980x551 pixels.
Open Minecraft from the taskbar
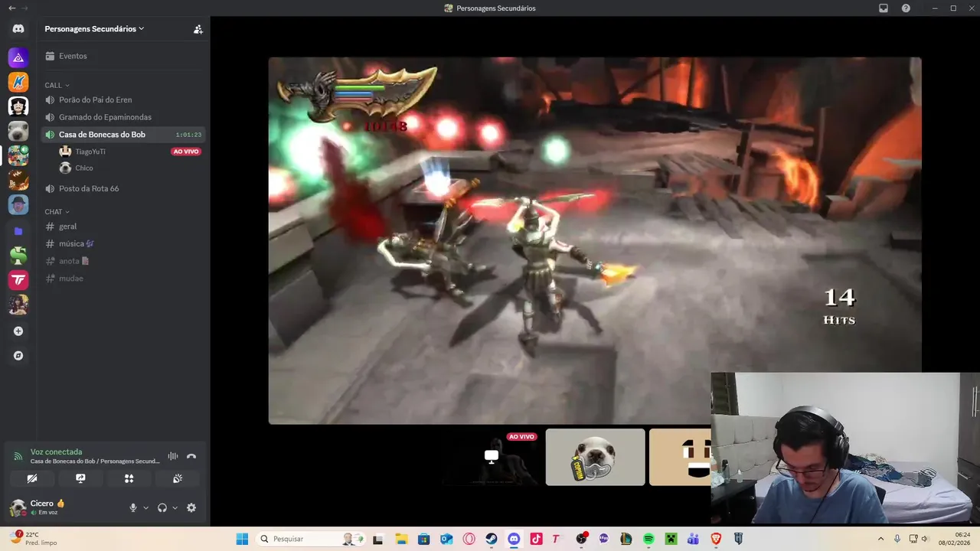coord(671,539)
